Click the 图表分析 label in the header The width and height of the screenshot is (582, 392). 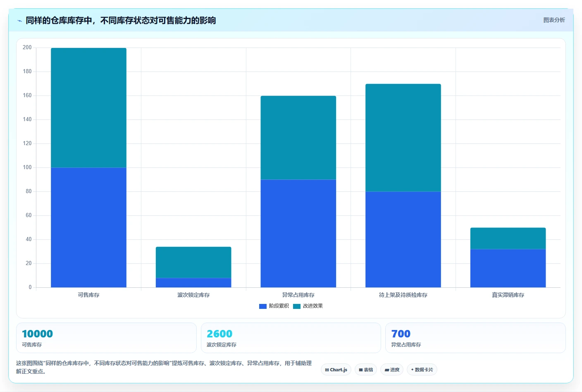(x=554, y=20)
